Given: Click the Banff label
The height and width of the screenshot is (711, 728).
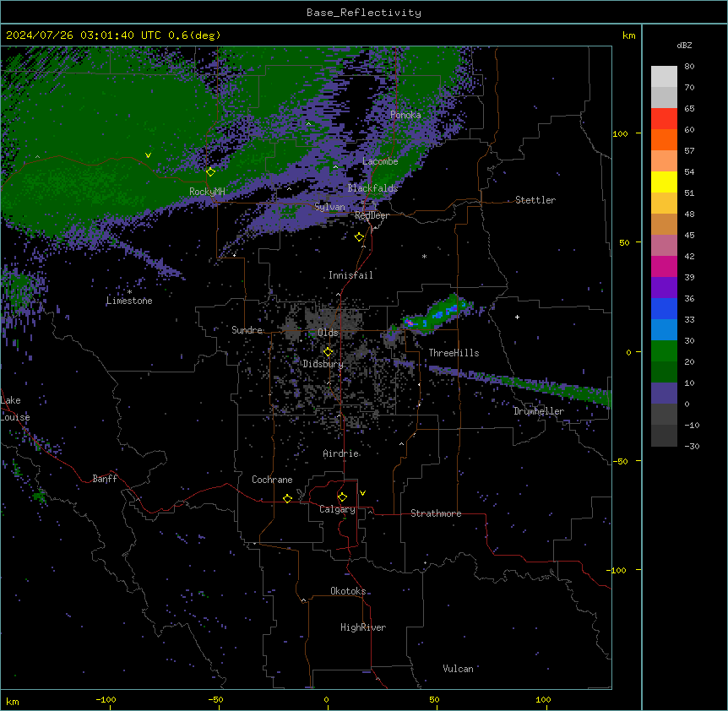Looking at the screenshot, I should pyautogui.click(x=105, y=479).
